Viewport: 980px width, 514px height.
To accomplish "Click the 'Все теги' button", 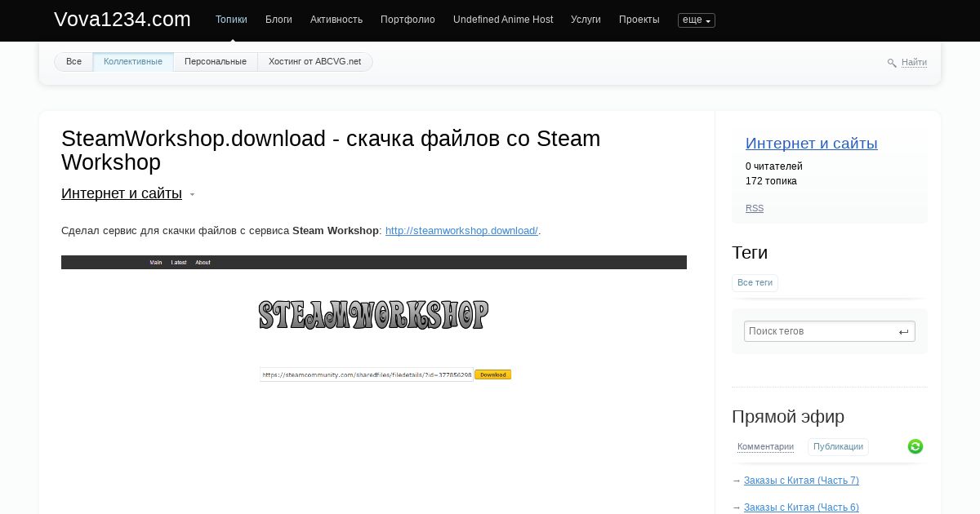I will 755,283.
